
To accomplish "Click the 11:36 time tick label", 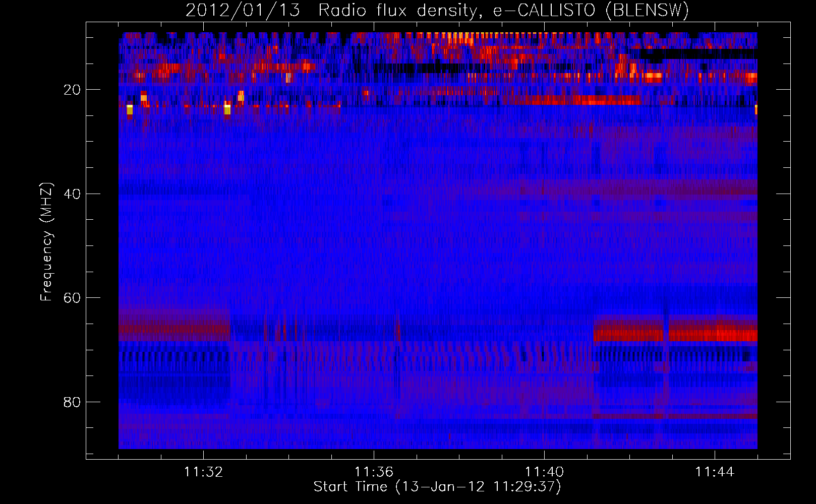I will point(374,472).
